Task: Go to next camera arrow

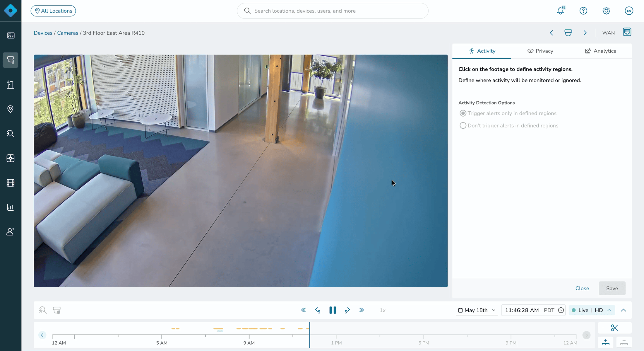Action: click(585, 33)
